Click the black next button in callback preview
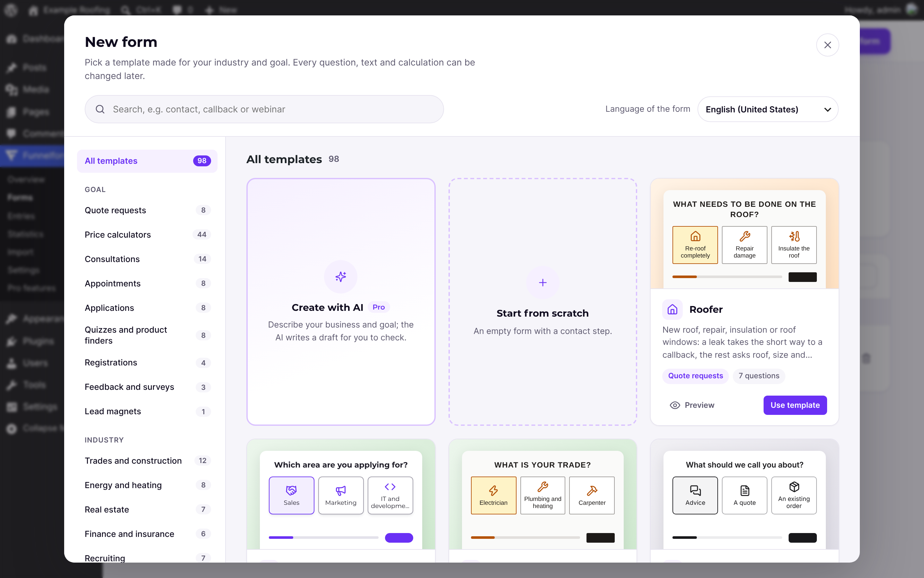Screen dimensions: 924x578 tap(802, 538)
